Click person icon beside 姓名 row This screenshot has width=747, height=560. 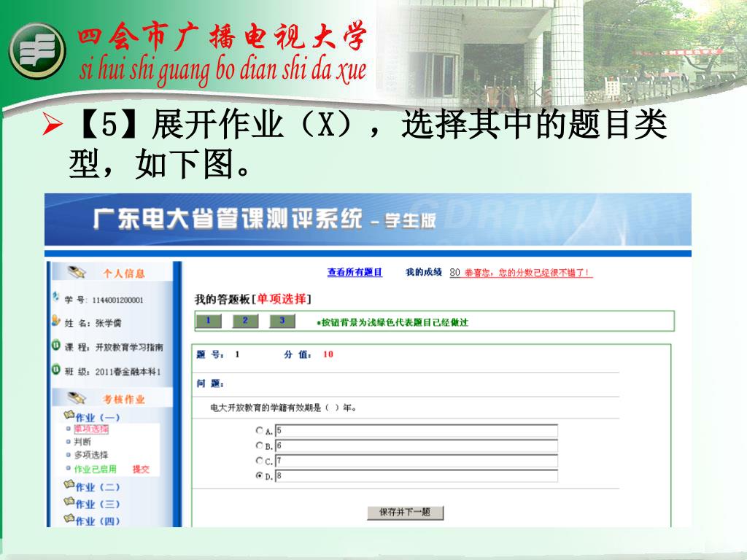55,320
